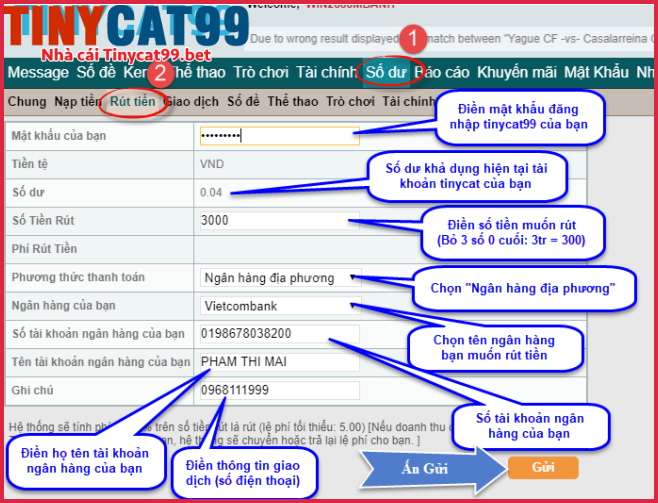The width and height of the screenshot is (658, 503).
Task: Open the Khuyến mãi menu
Action: tap(516, 72)
